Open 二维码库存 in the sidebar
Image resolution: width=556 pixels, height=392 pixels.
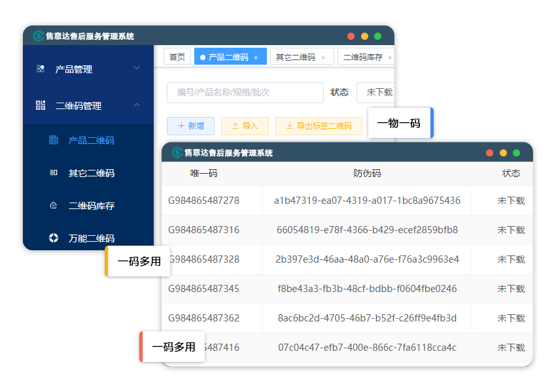(x=91, y=206)
